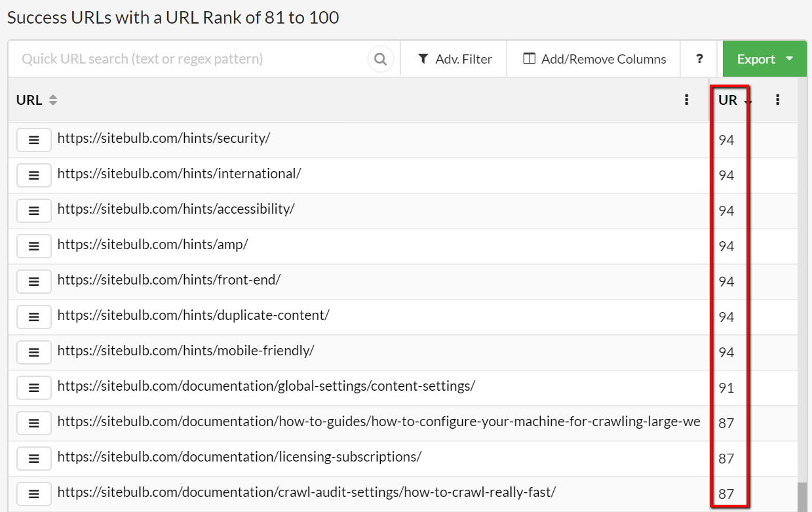
Task: Select the how-to-configure-your-machine URL text
Action: [x=379, y=422]
